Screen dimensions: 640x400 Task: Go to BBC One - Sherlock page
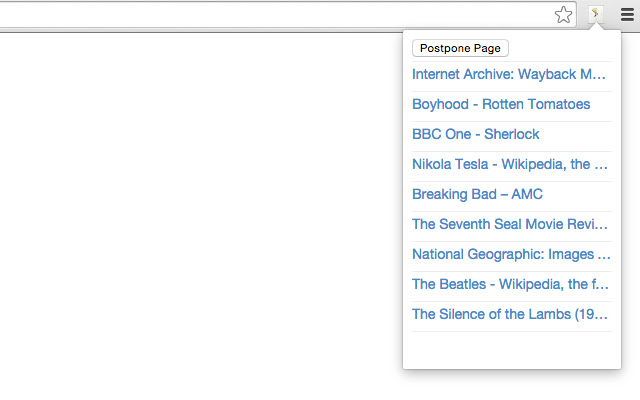coord(475,134)
